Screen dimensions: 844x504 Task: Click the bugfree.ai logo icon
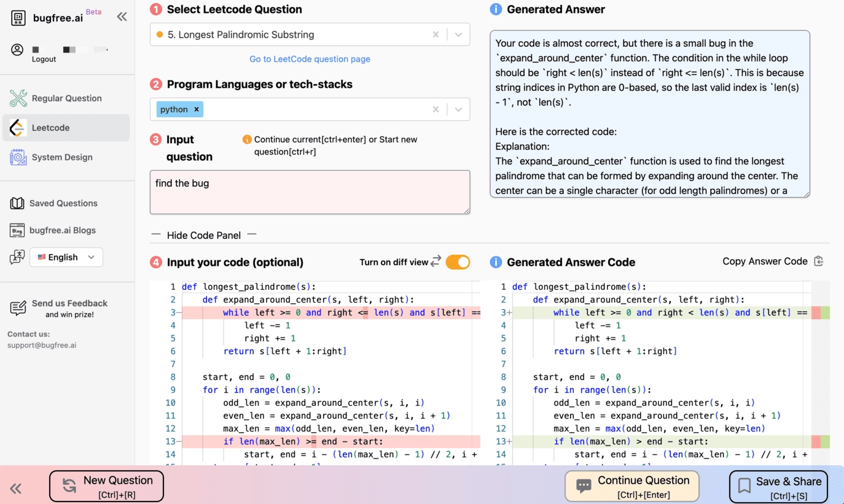[x=18, y=18]
